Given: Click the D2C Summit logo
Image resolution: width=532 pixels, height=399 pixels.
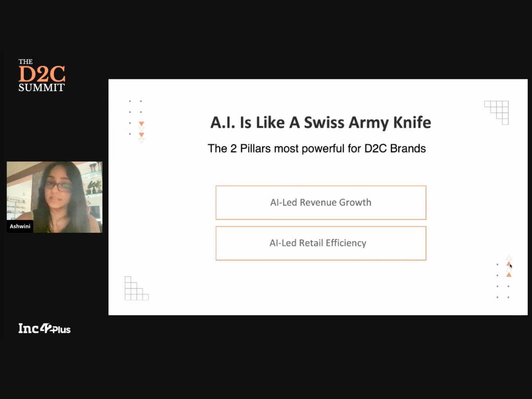Looking at the screenshot, I should pos(41,75).
